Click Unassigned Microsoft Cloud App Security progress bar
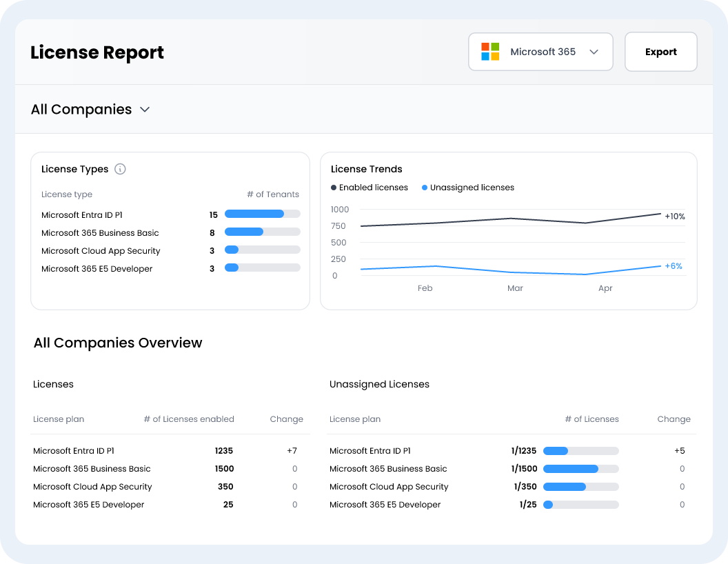This screenshot has width=728, height=564. coord(580,487)
